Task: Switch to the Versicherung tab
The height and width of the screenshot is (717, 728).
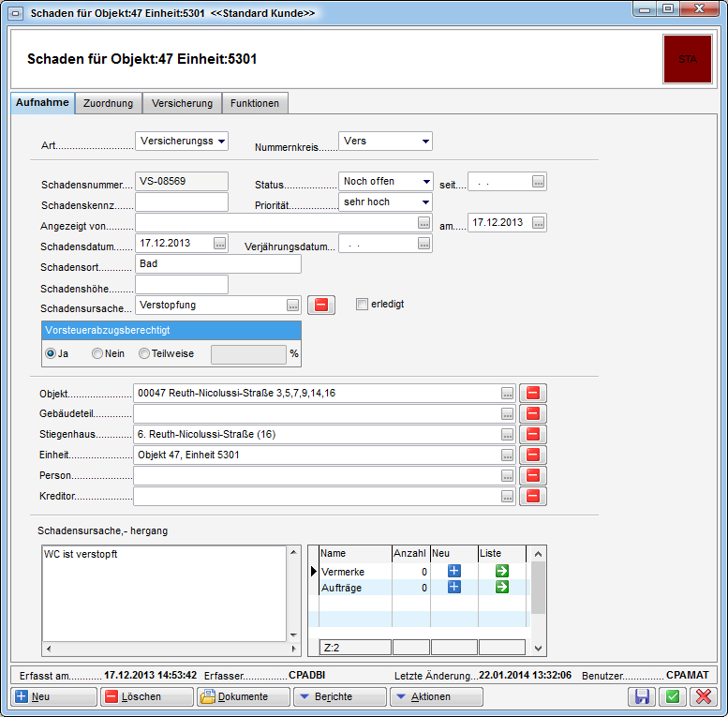Action: click(x=182, y=103)
